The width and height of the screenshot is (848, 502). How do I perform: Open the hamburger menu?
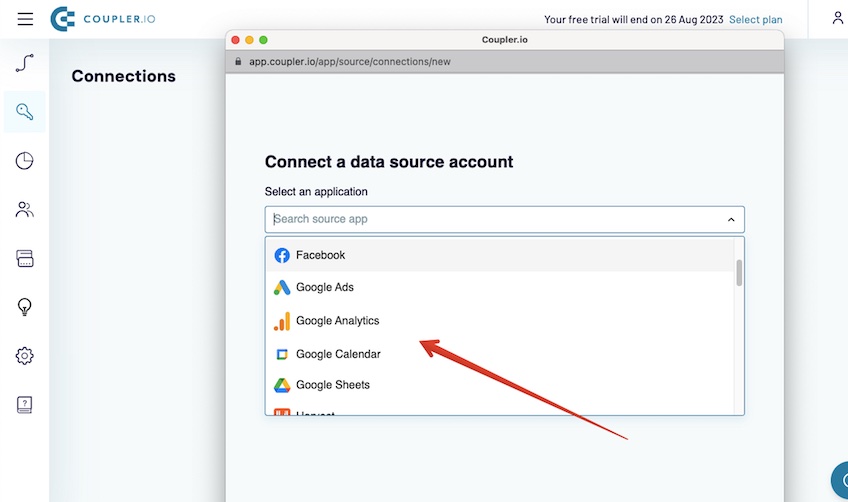point(25,19)
